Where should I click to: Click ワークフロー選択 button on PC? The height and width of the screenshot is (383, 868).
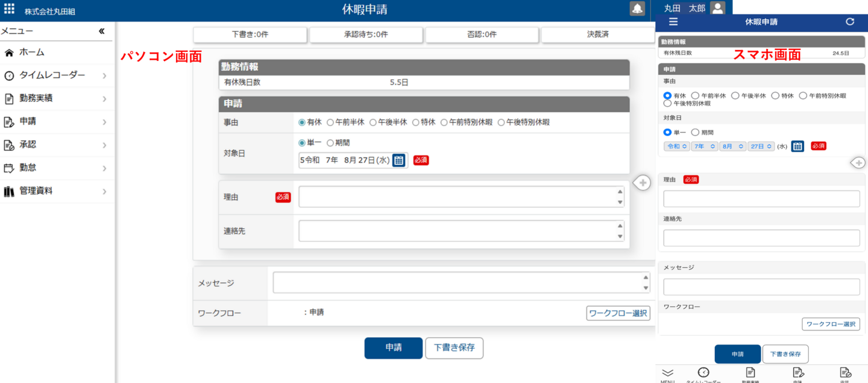tap(618, 313)
